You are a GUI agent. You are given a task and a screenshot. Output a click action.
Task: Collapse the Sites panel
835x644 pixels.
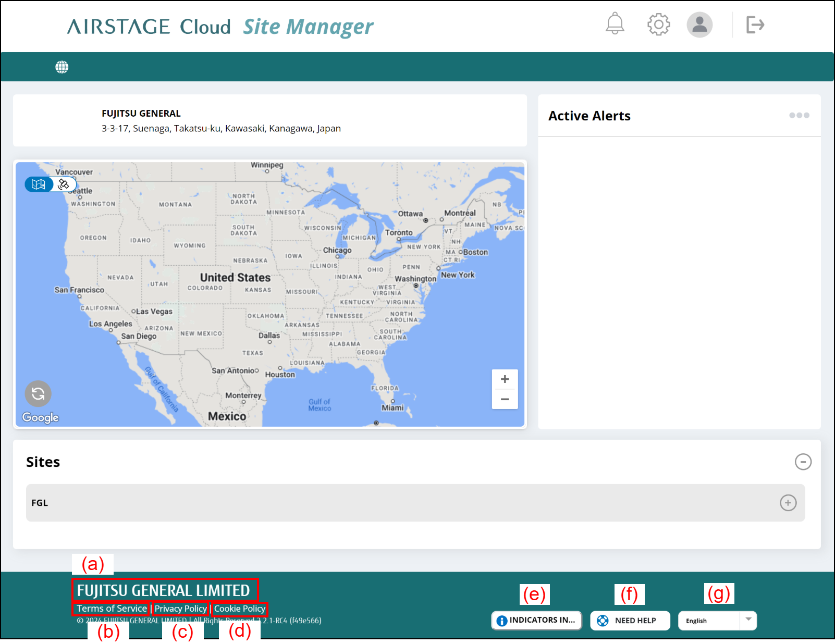click(x=803, y=462)
